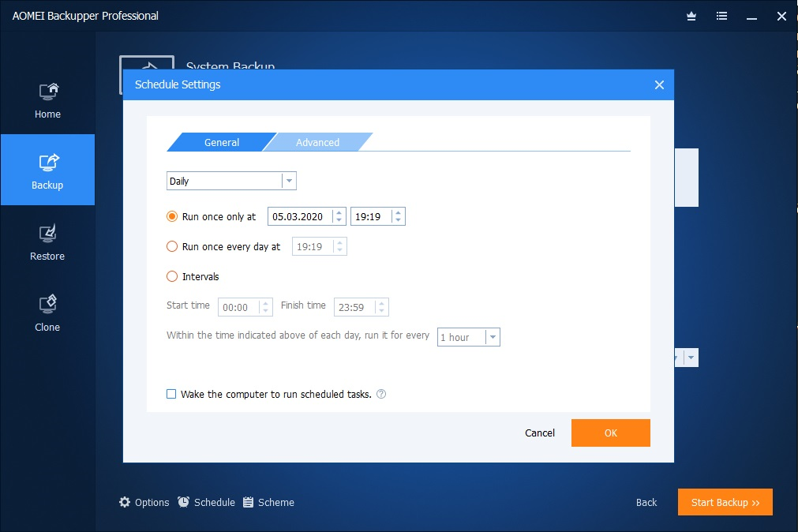
Task: Open the Restore section in sidebar
Action: pyautogui.click(x=47, y=242)
